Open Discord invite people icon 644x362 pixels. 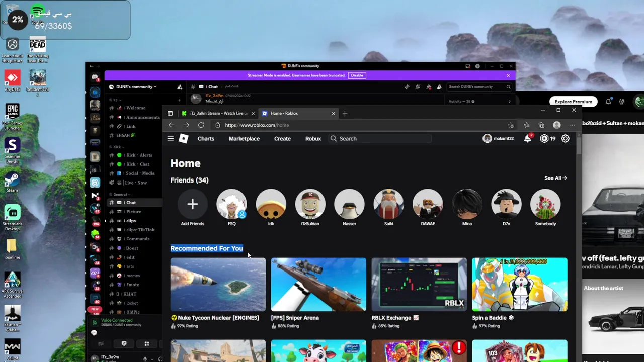(180, 87)
